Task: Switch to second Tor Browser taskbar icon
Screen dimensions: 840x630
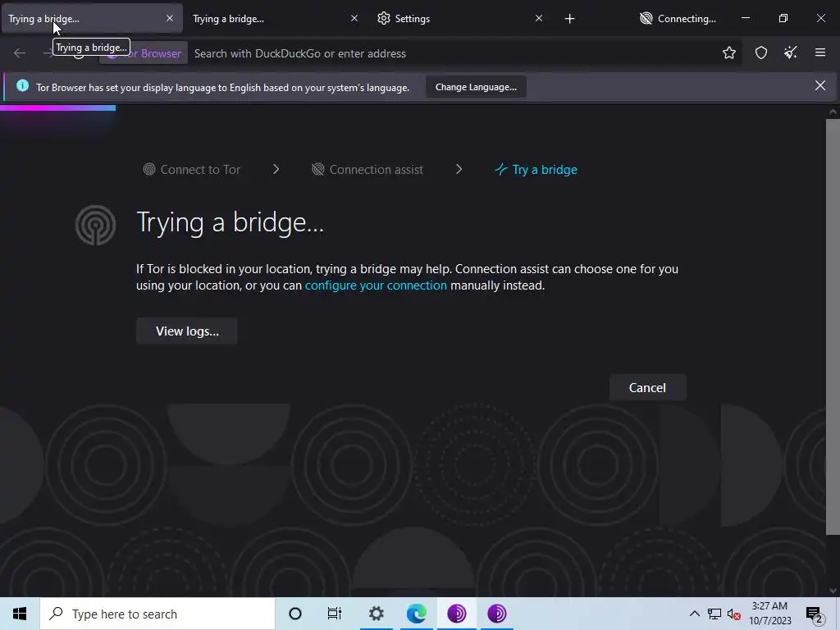Action: coord(496,614)
